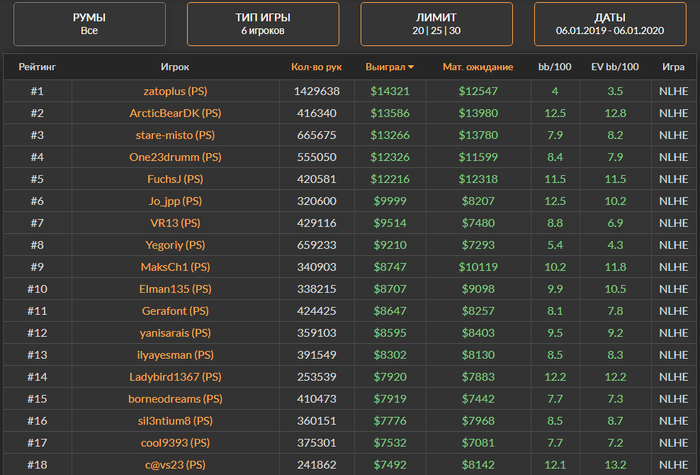Click the sort arrow beside Выиграл
Image resolution: width=700 pixels, height=475 pixels.
click(411, 68)
